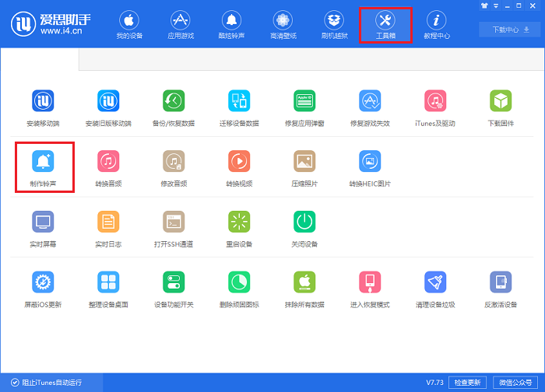Click the 检查更新 button
The width and height of the screenshot is (545, 392).
[467, 383]
